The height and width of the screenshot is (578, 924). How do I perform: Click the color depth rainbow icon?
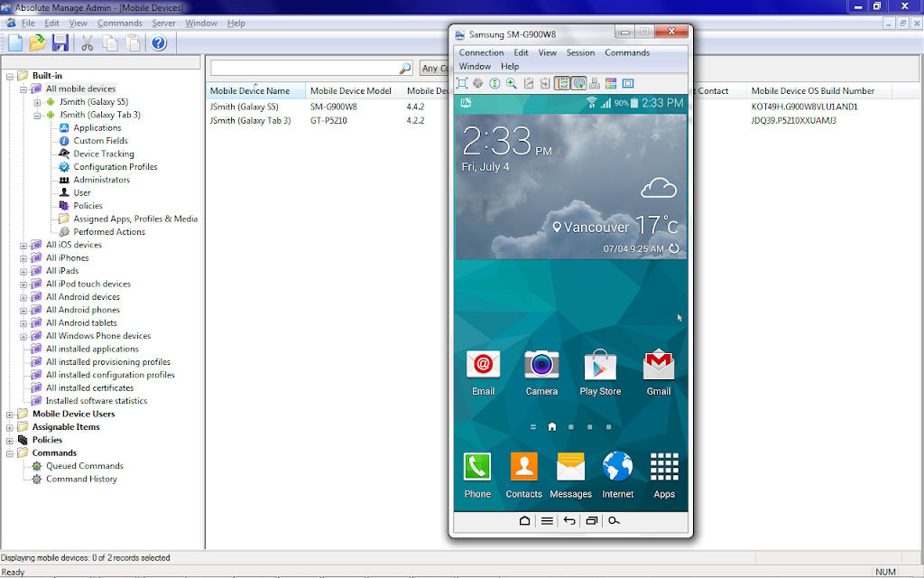(x=611, y=83)
